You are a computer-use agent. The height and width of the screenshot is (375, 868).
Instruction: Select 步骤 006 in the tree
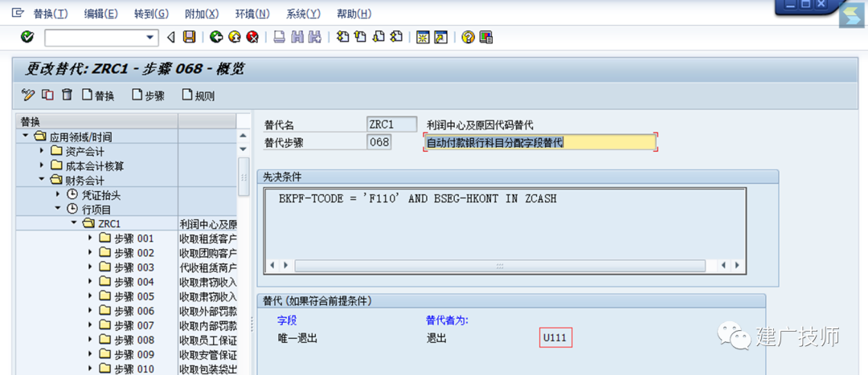click(134, 311)
